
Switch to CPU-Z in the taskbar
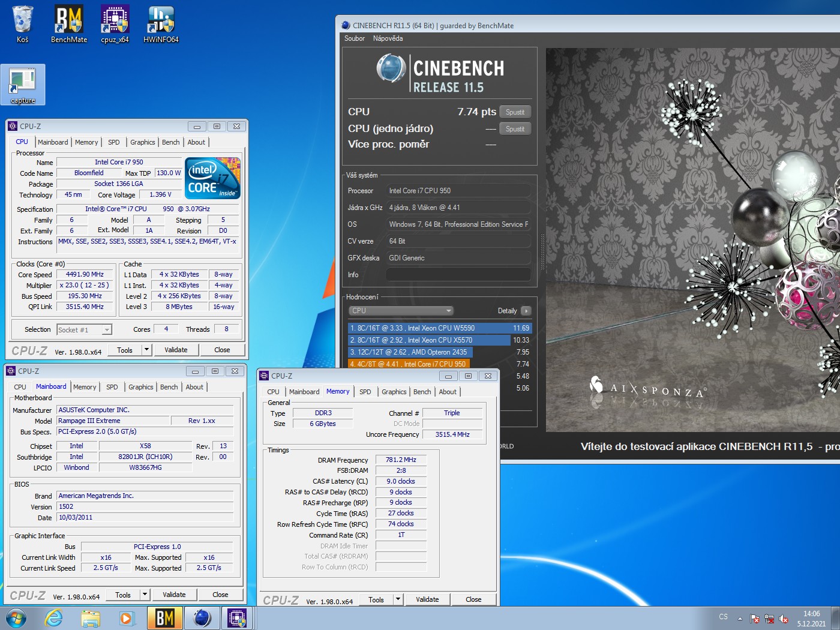238,618
